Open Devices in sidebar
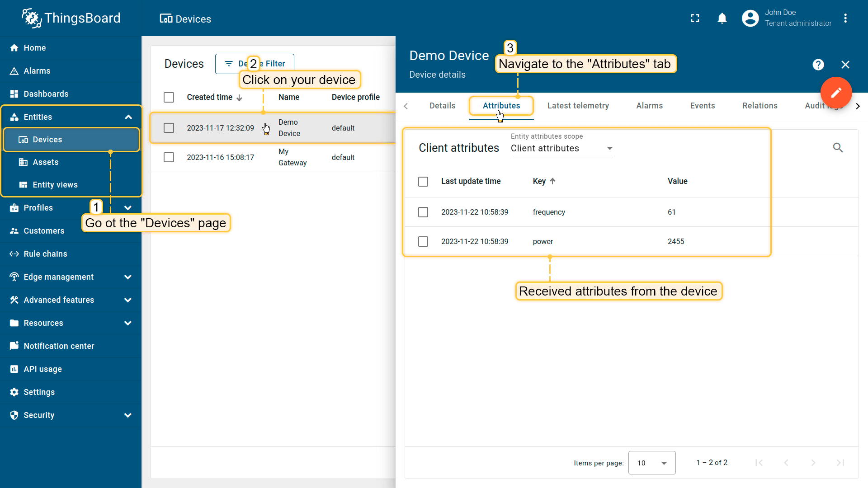The height and width of the screenshot is (488, 868). point(71,140)
